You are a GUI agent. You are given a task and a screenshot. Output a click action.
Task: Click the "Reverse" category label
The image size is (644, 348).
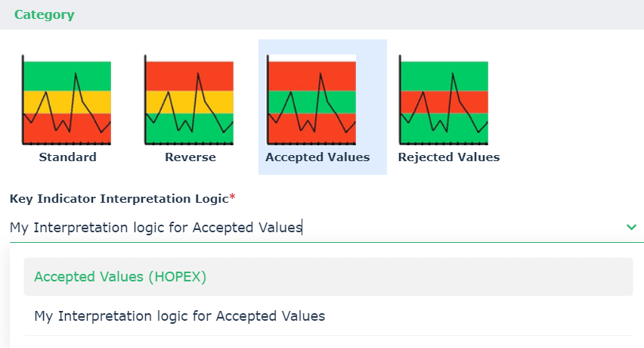coord(190,157)
